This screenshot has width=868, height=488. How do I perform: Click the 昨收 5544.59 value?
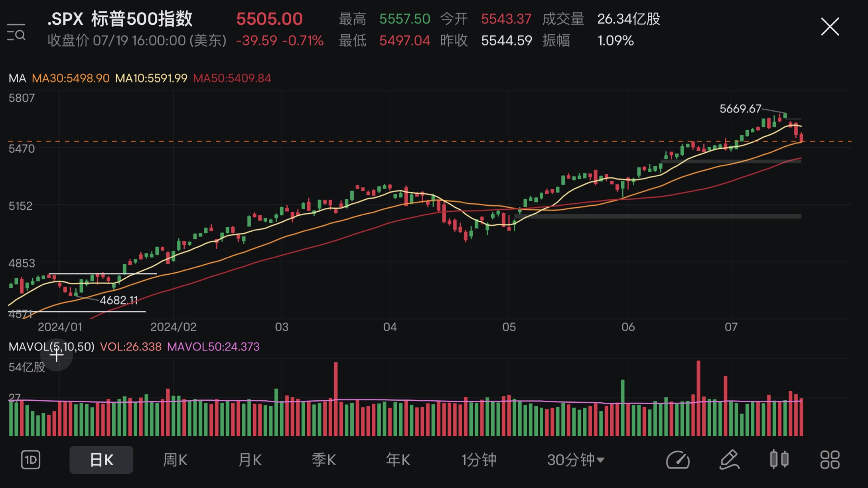tap(507, 41)
